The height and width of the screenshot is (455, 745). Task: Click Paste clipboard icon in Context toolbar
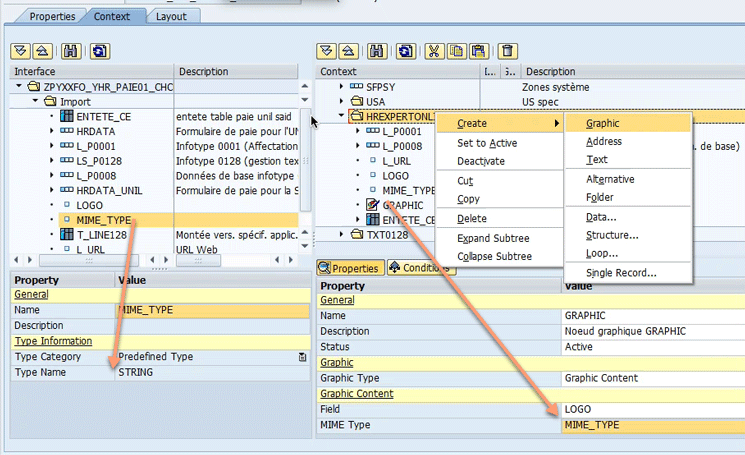478,50
